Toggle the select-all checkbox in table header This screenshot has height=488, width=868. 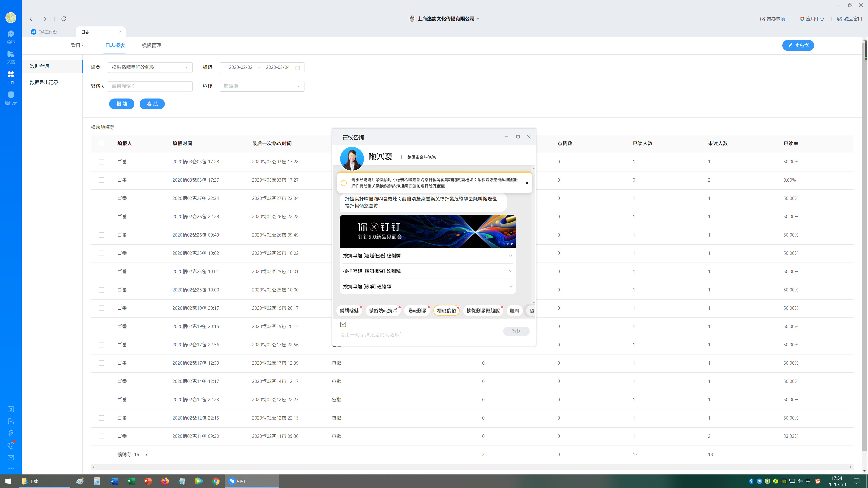coord(101,143)
